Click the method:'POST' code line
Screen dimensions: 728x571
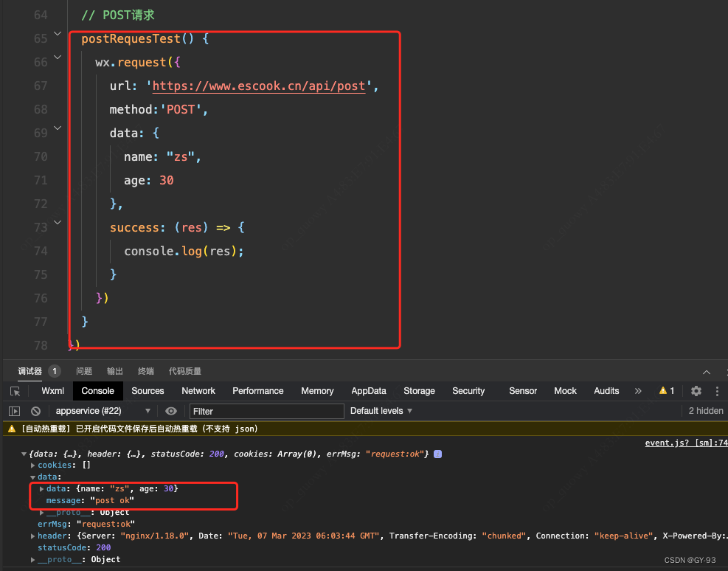coord(159,110)
